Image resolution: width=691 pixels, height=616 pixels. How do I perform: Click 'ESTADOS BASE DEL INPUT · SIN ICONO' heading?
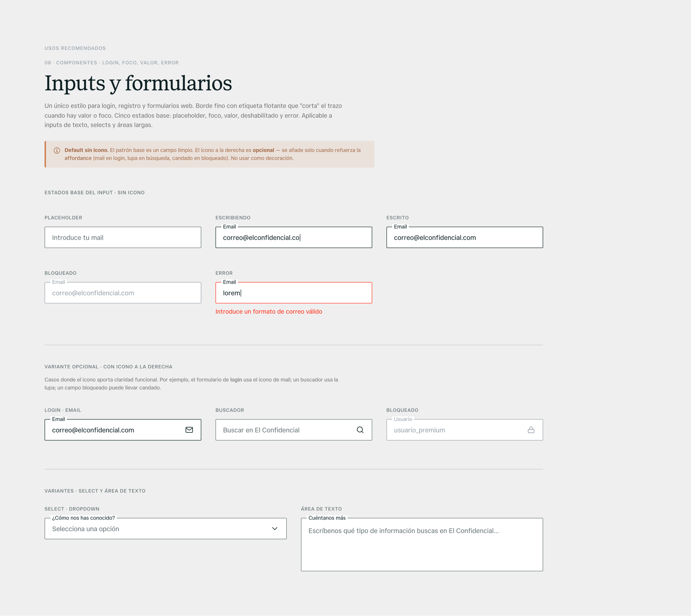(95, 193)
